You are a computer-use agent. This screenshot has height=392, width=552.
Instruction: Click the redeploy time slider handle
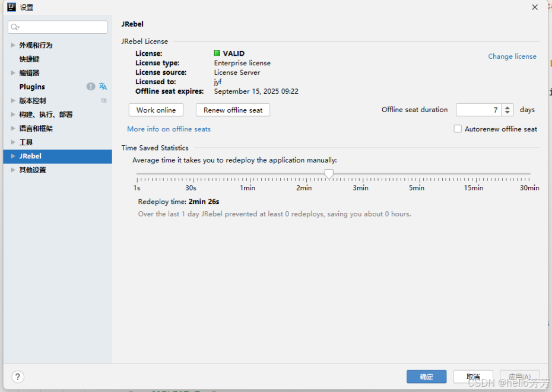(329, 174)
